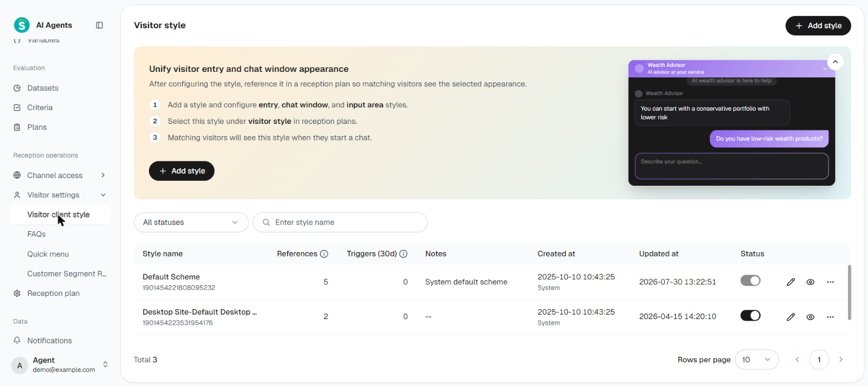Go to page 1
Viewport: 868px width, 386px height.
(819, 359)
